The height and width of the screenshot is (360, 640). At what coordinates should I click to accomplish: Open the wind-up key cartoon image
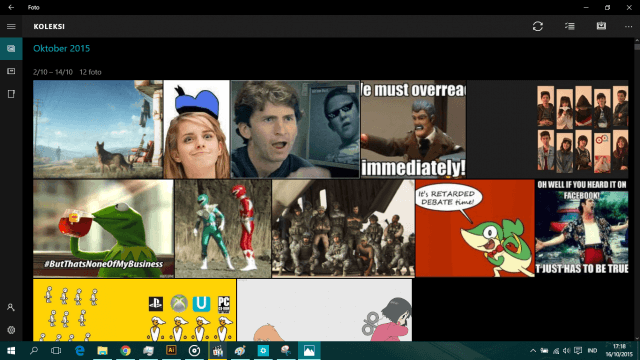coord(324,310)
